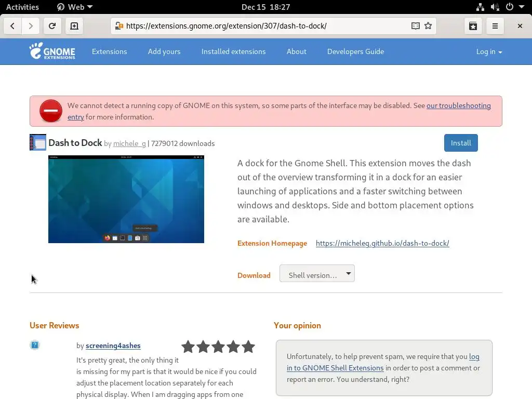Open the michele_g author profile link
This screenshot has height=399, width=532.
(x=129, y=143)
